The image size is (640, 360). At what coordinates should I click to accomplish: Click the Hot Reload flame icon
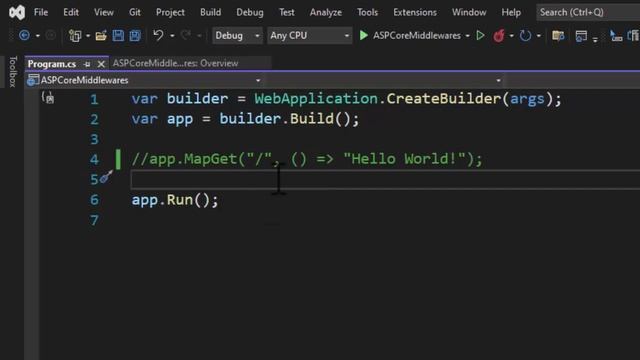[x=499, y=36]
